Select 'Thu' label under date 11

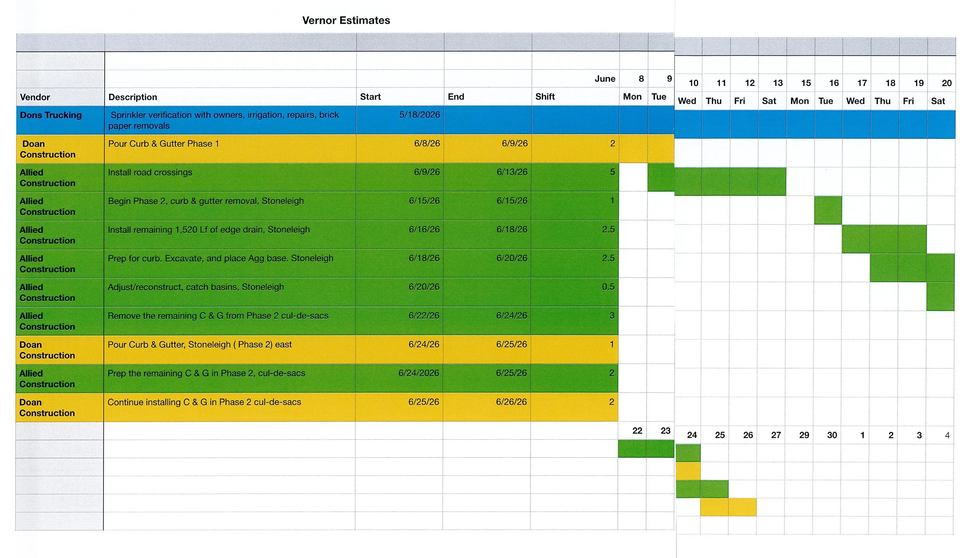pyautogui.click(x=713, y=101)
